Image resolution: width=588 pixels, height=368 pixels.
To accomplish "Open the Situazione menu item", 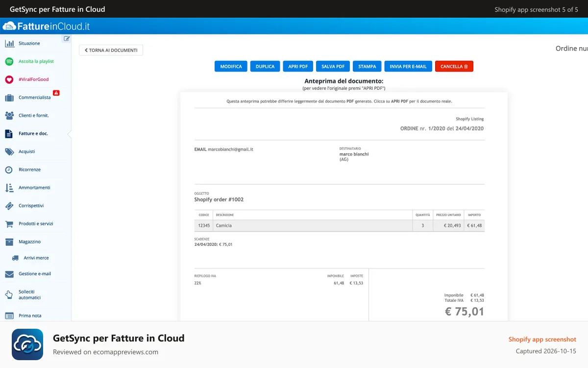I will 29,44.
